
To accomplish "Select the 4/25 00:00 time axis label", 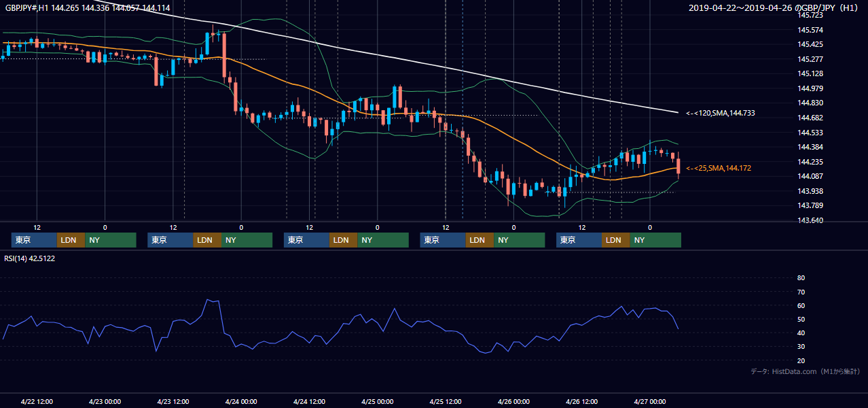I will click(378, 401).
